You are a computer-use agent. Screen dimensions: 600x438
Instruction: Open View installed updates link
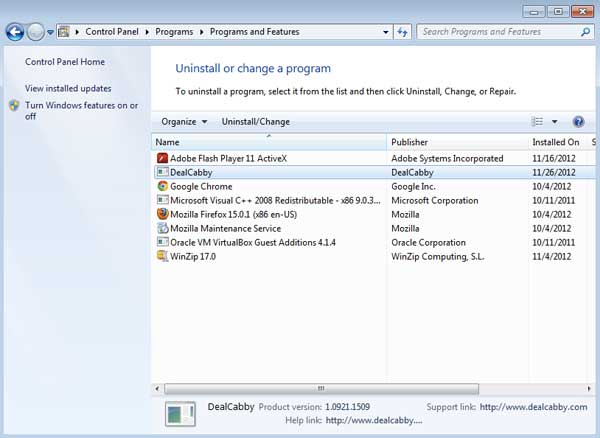pyautogui.click(x=68, y=88)
